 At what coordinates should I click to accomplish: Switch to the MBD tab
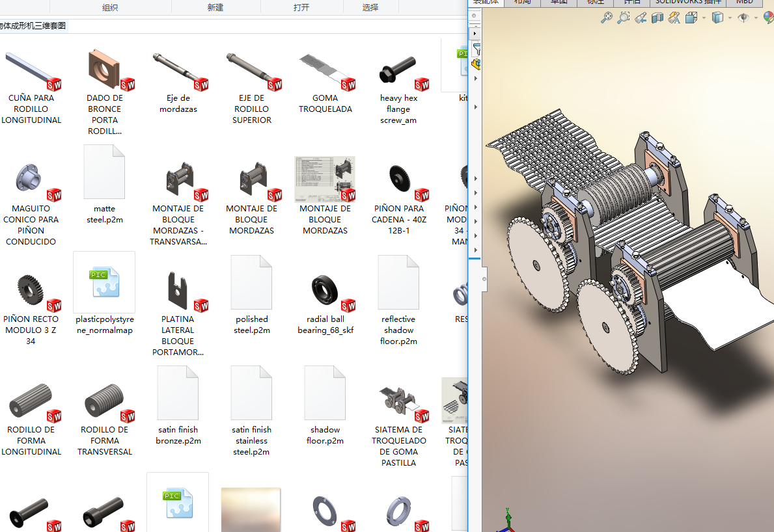[x=745, y=2]
